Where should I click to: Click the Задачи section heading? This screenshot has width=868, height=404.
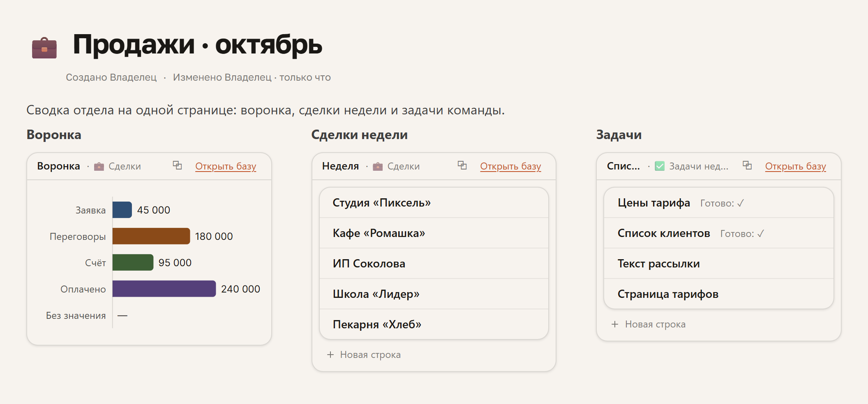point(619,135)
